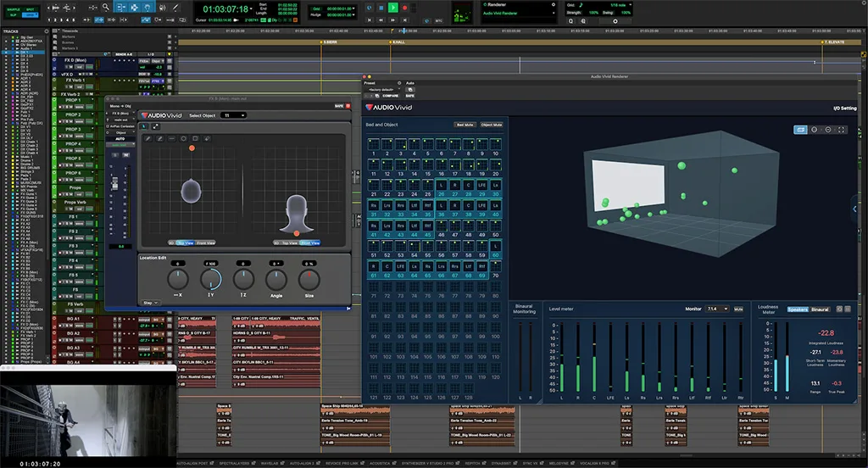
Task: Click red bypass button on panner window
Action: click(348, 106)
